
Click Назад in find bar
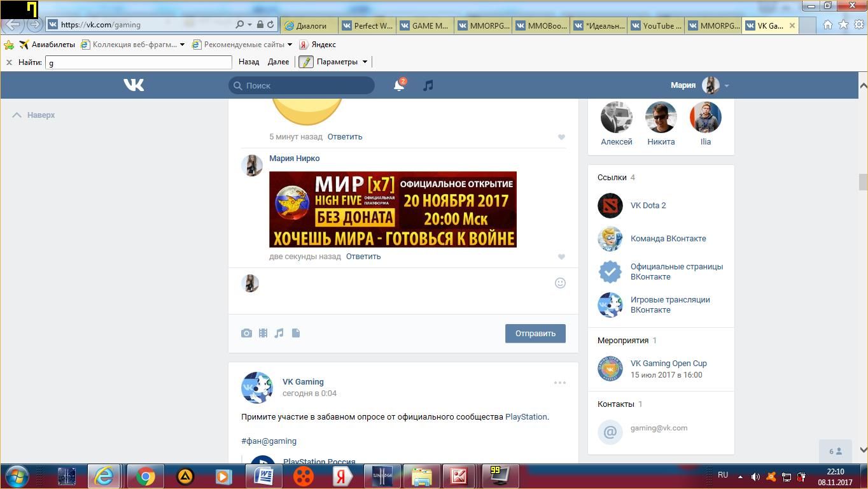[x=249, y=62]
